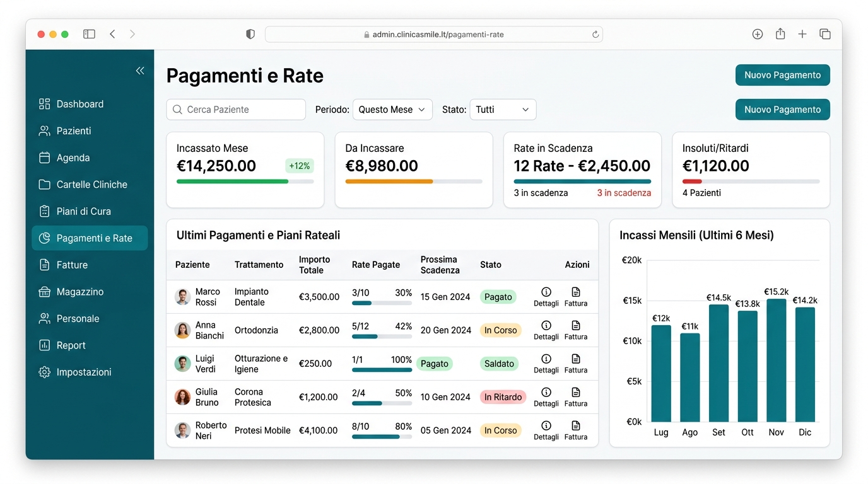This screenshot has width=868, height=484.
Task: Show tab overview icon
Action: click(x=824, y=34)
